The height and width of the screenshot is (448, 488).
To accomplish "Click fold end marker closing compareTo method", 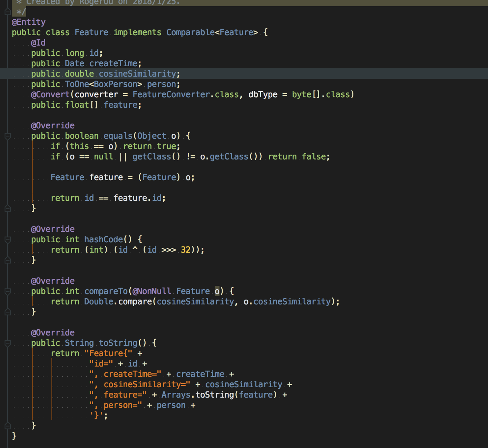I will pyautogui.click(x=8, y=312).
